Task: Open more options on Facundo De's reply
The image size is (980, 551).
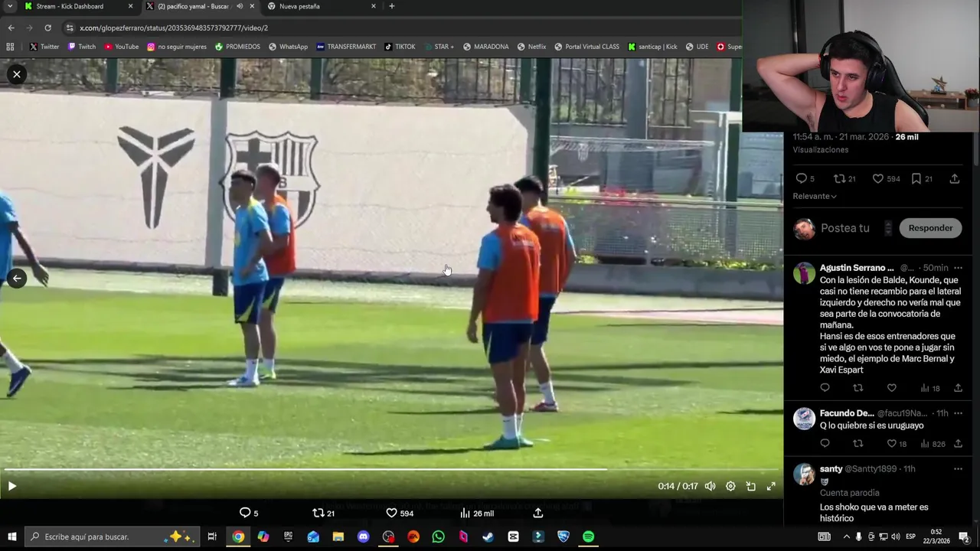Action: [958, 413]
